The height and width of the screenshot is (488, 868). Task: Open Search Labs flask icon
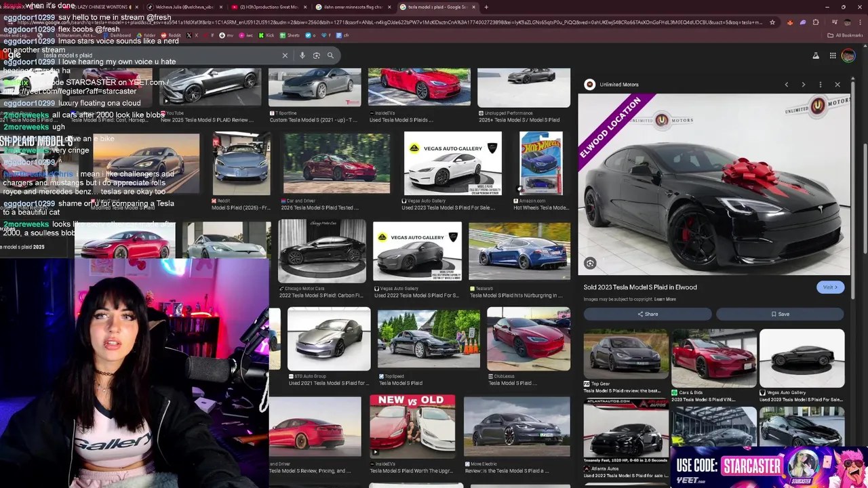pos(816,56)
